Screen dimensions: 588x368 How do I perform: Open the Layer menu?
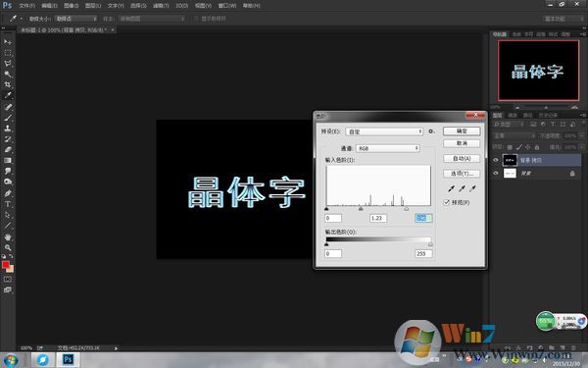coord(93,6)
